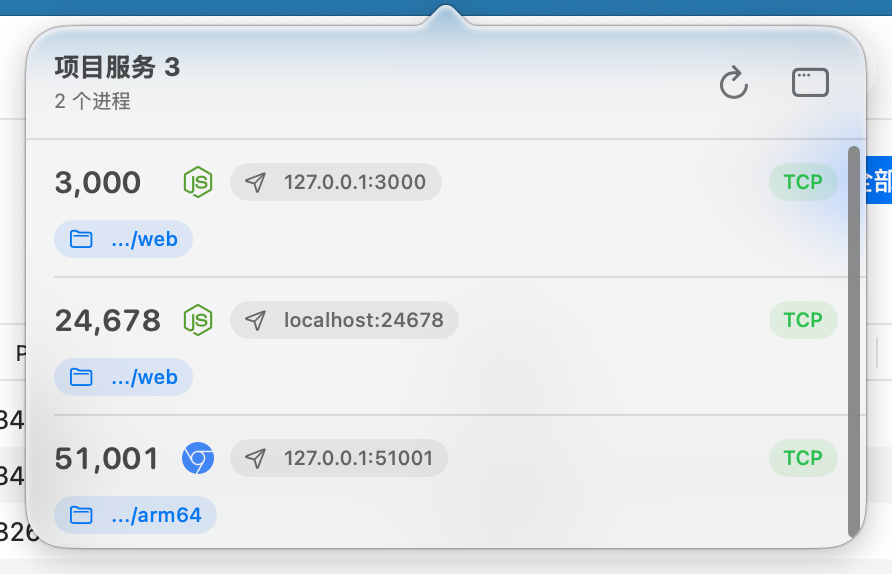This screenshot has width=892, height=574.
Task: Click the send arrow icon before 127.0.0.1:3000
Action: click(x=255, y=182)
